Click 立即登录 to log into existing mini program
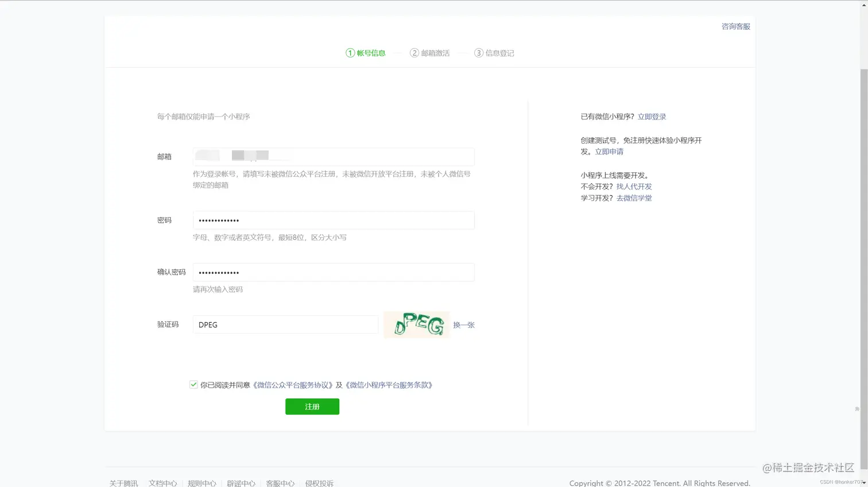 [652, 116]
